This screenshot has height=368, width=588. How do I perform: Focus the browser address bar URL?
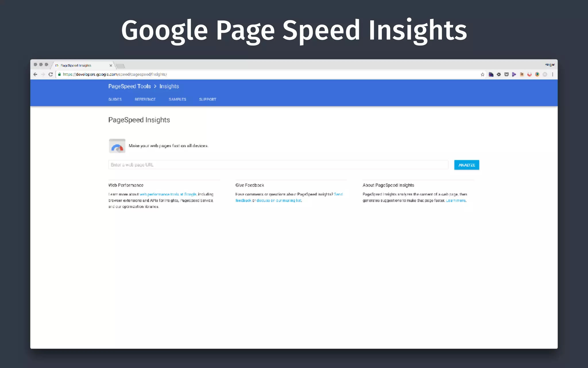115,74
